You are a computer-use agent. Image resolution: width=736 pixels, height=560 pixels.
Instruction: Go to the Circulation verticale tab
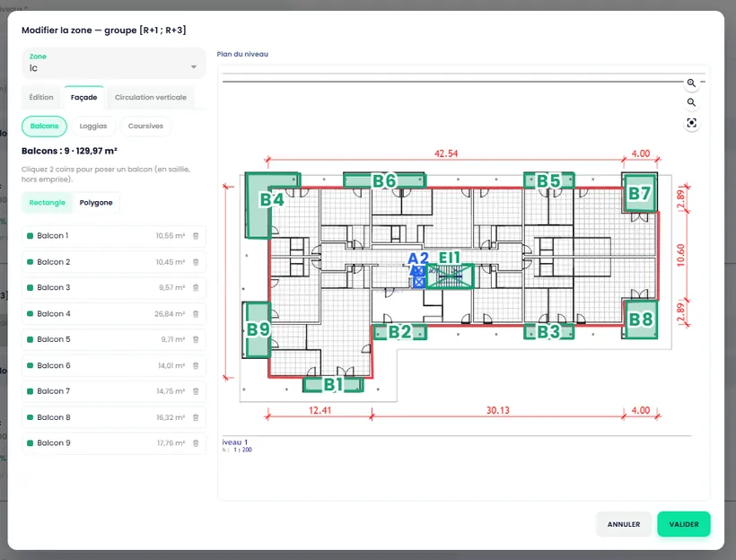(151, 97)
